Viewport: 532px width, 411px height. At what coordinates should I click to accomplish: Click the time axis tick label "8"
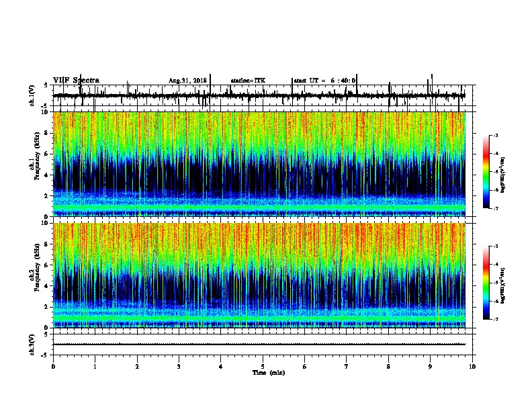(388, 367)
